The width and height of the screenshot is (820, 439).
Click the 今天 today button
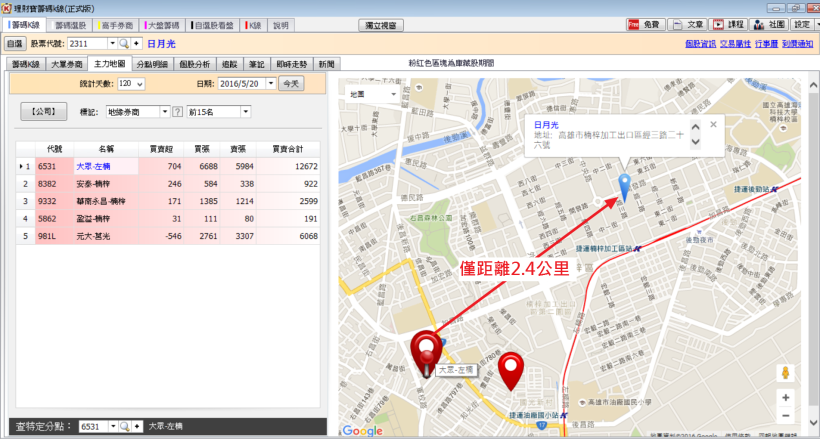(289, 84)
